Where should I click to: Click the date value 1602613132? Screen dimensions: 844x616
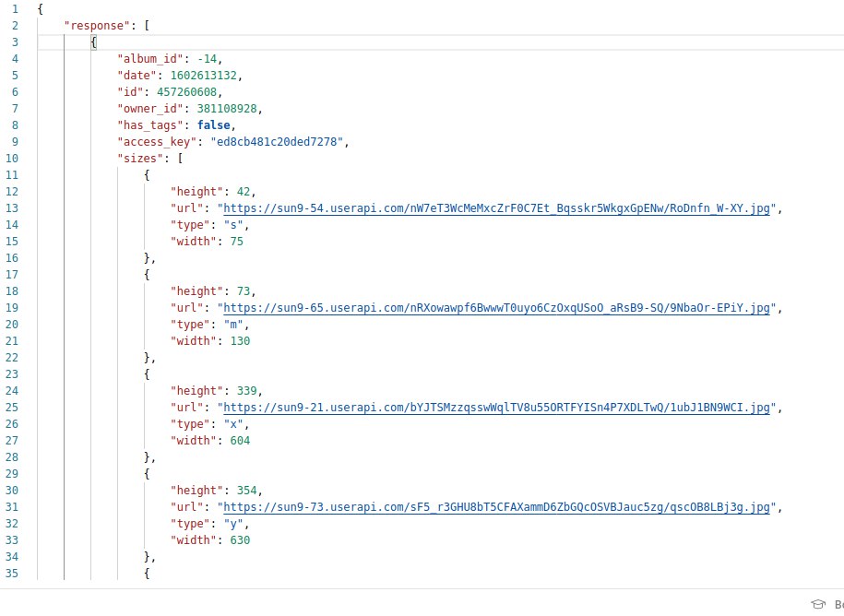click(x=204, y=76)
